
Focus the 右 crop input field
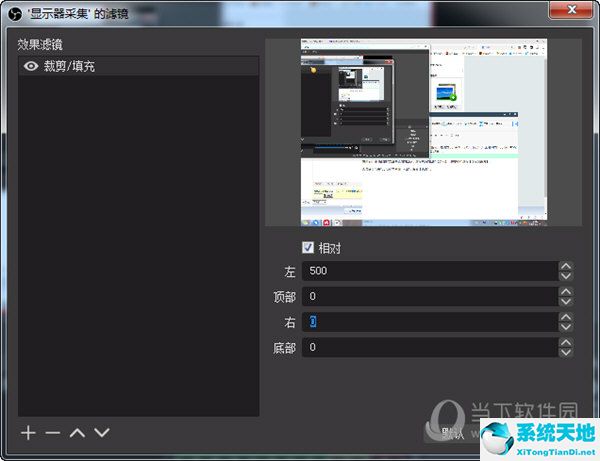tap(428, 322)
